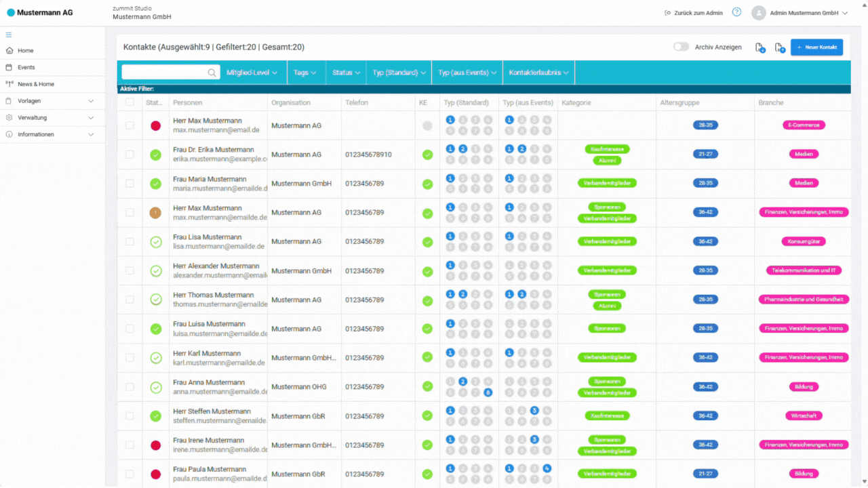Click the E-Commerce branch tag
Screen dimensions: 868x488
[x=804, y=125]
